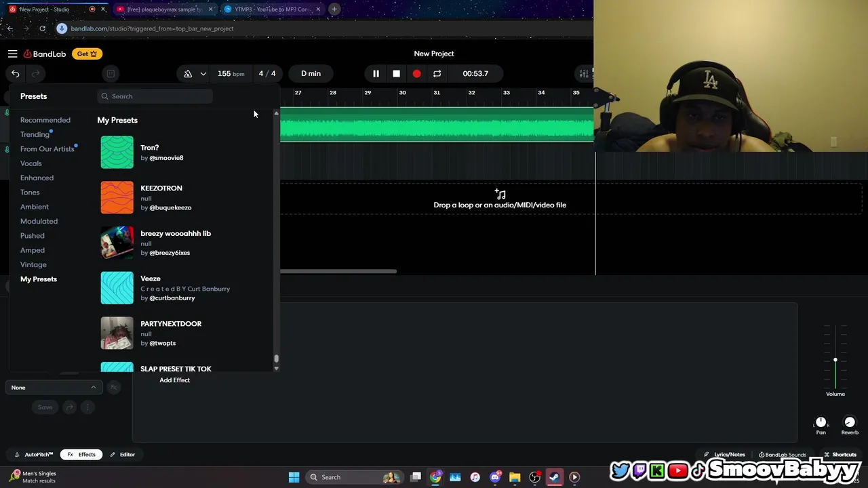The width and height of the screenshot is (868, 488).
Task: Choose the KEEZOTRON preset thumbnail
Action: [117, 197]
